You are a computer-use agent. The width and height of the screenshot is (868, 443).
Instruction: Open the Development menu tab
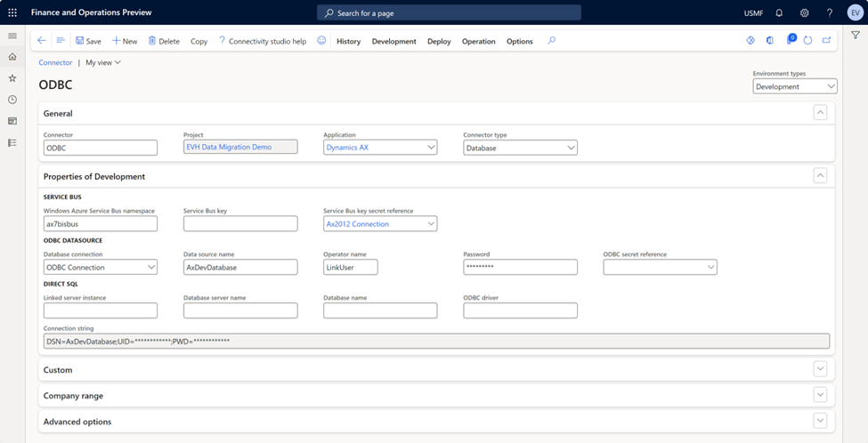[394, 41]
